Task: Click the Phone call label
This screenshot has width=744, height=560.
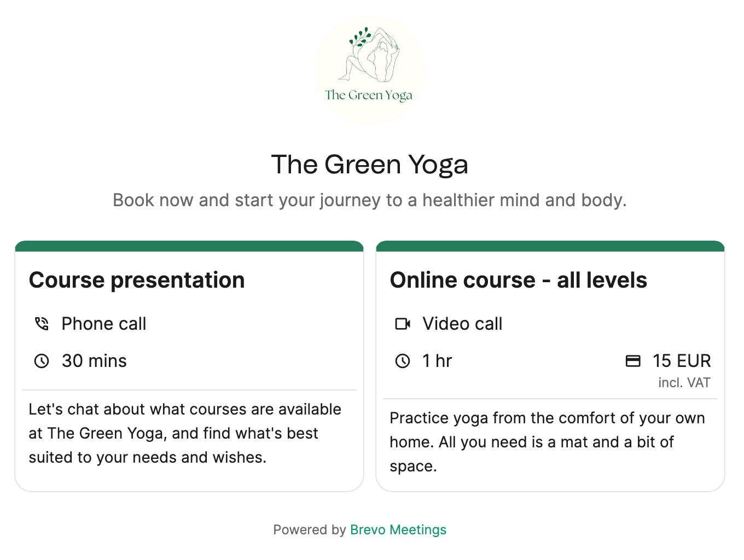Action: click(104, 324)
